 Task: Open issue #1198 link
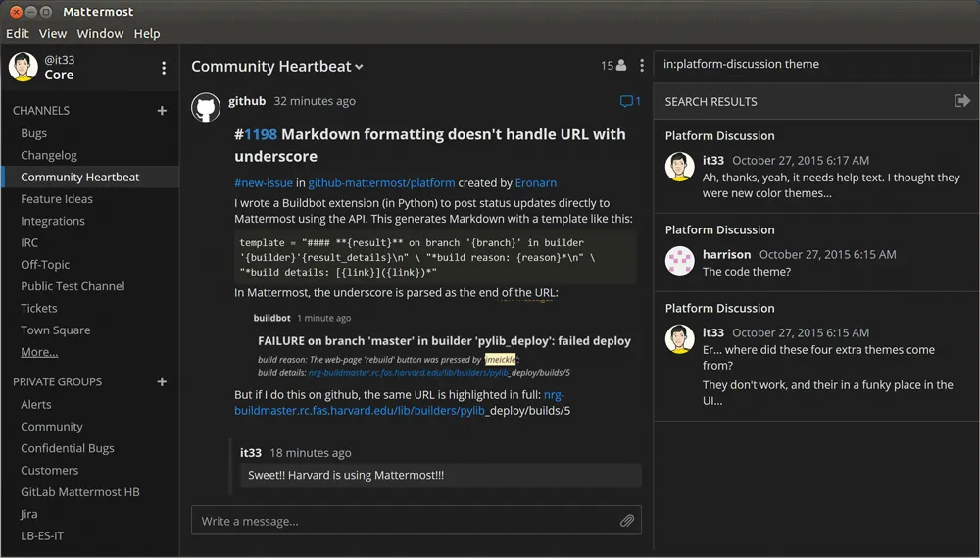pos(260,134)
